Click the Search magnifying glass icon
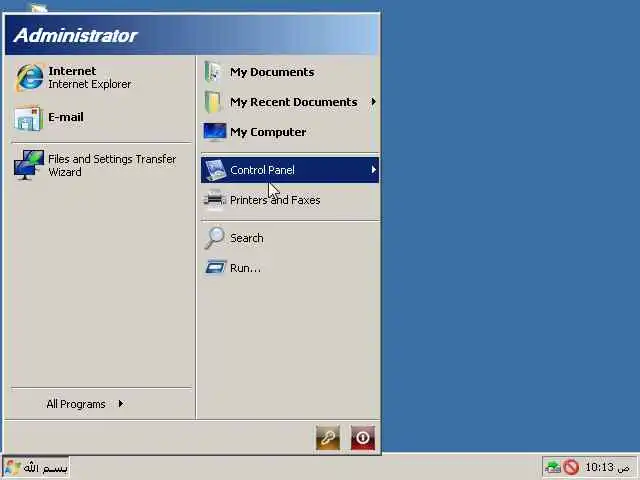Screen dimensions: 640x480 [214, 238]
